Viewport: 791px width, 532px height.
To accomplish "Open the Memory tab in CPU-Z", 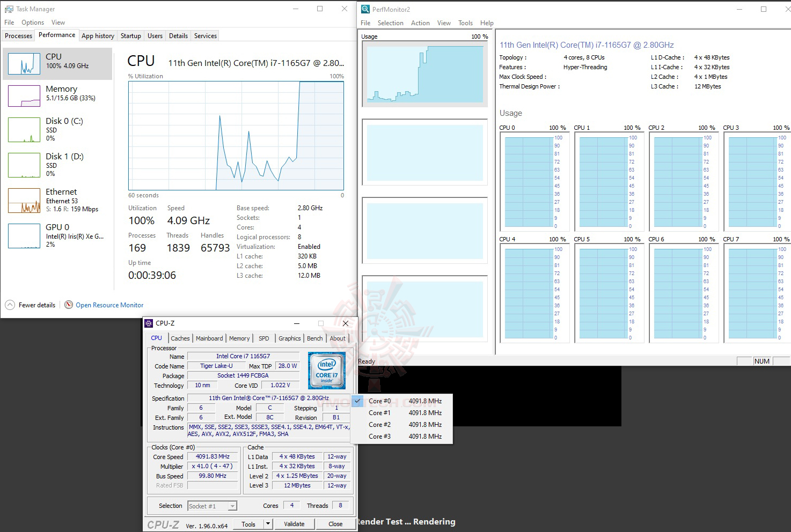I will 239,338.
